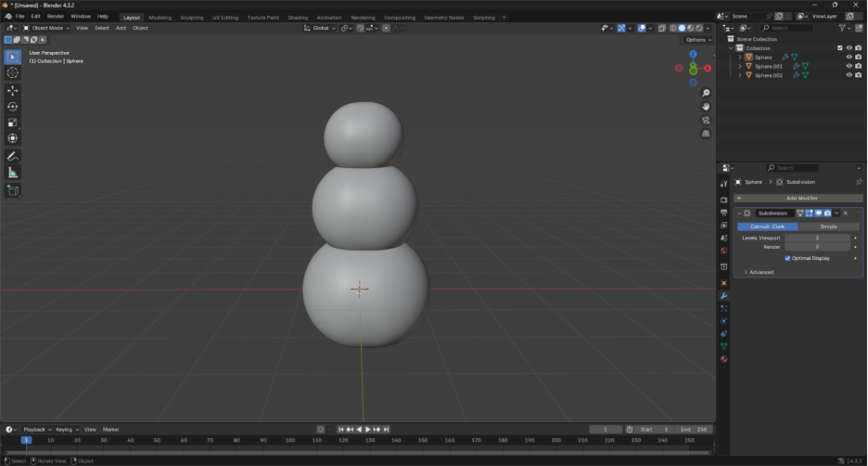
Task: Select the Rotate tool
Action: click(x=12, y=107)
